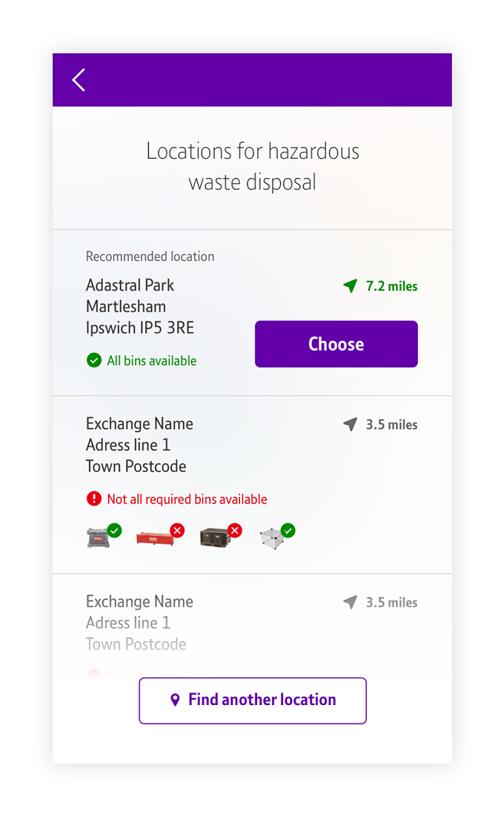Tap the 3.5 miles arrow on bottom Exchange

click(351, 602)
